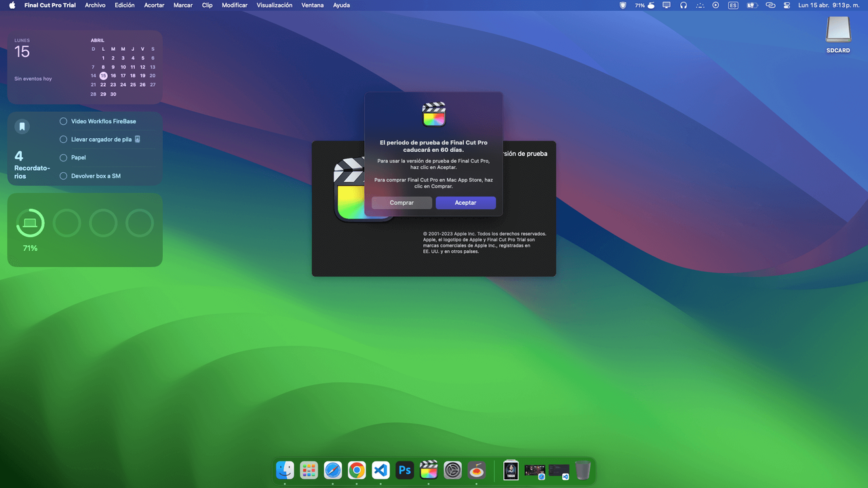Click Aceptar to continue the Final Cut trial
Image resolution: width=868 pixels, height=488 pixels.
(465, 203)
